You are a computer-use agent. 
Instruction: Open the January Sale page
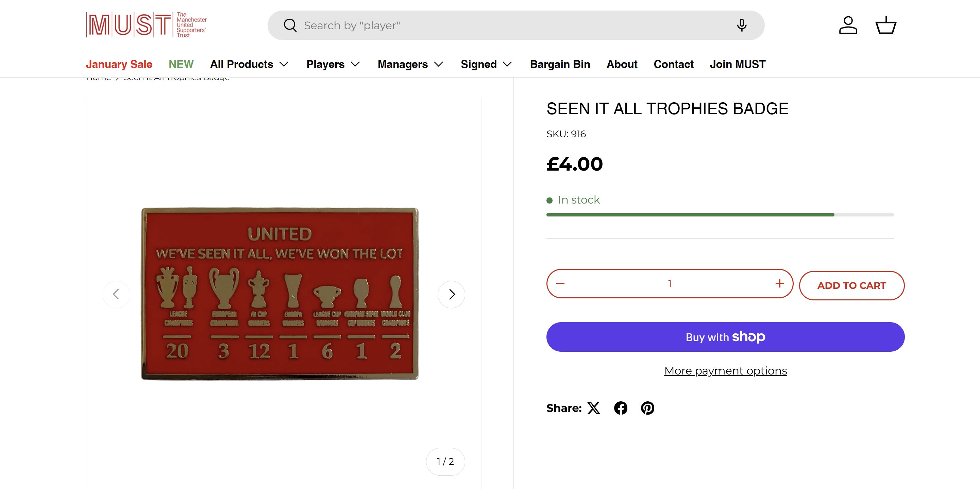pos(119,64)
